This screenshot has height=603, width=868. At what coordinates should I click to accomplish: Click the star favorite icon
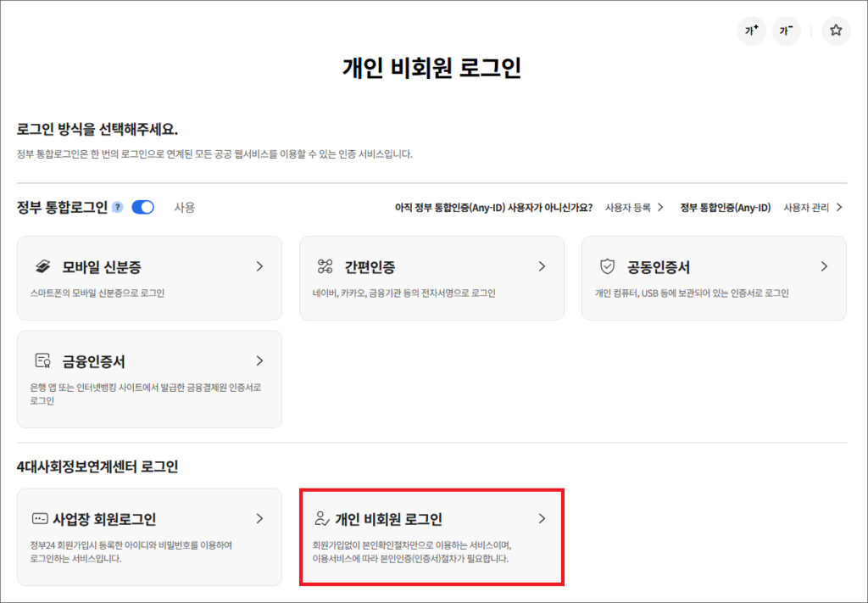pyautogui.click(x=836, y=31)
